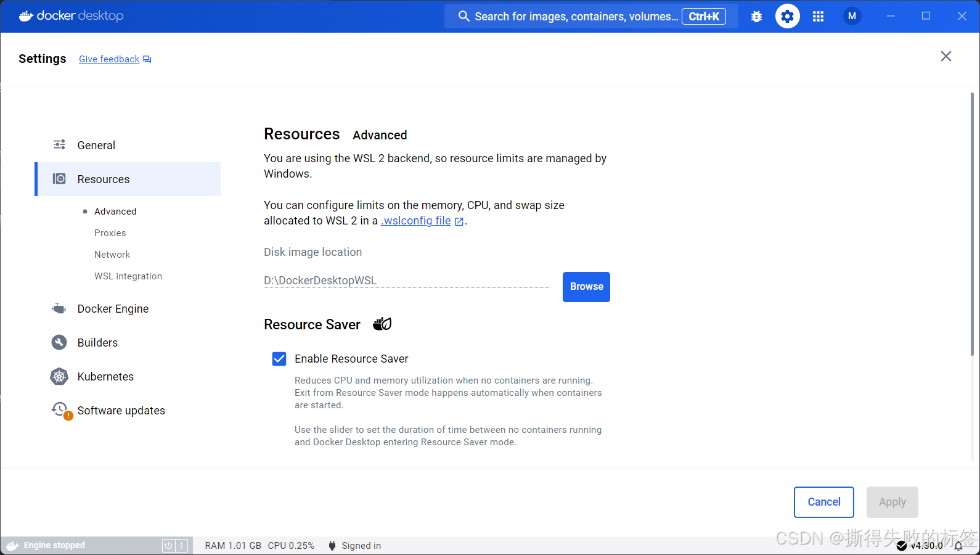Click the external link icon beside .wslconfig

tap(459, 221)
